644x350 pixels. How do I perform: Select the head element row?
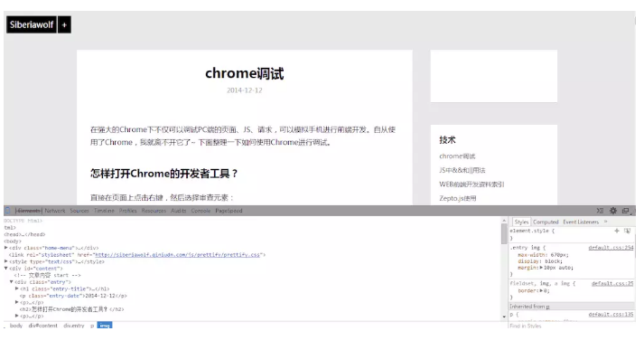pyautogui.click(x=25, y=234)
